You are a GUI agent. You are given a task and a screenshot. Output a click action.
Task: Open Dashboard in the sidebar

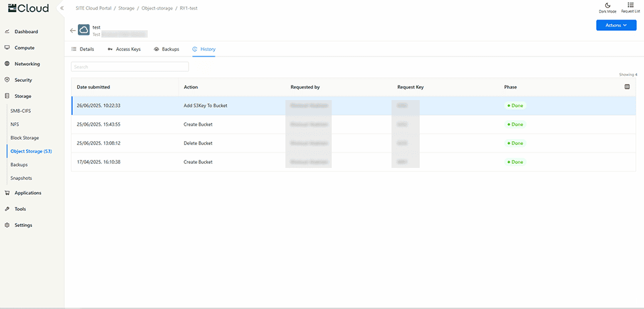(26, 32)
